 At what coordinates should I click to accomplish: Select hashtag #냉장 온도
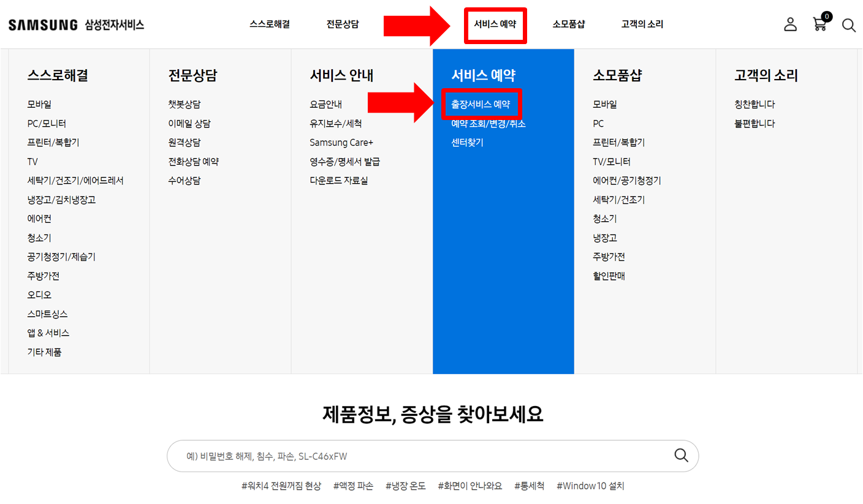405,486
